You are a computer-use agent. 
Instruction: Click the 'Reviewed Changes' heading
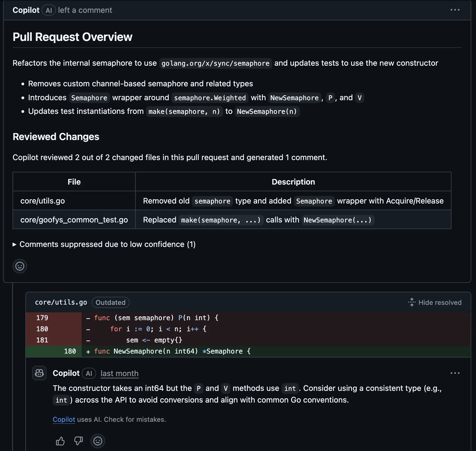[56, 137]
